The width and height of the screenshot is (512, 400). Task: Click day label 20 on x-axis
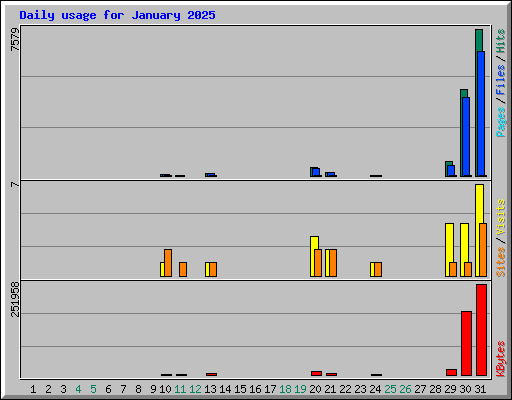[315, 389]
